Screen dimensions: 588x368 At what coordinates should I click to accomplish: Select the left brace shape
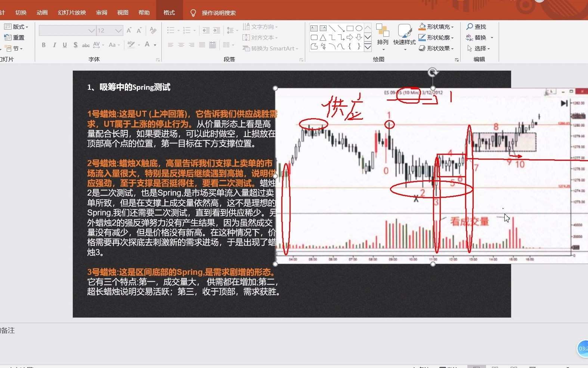click(350, 46)
